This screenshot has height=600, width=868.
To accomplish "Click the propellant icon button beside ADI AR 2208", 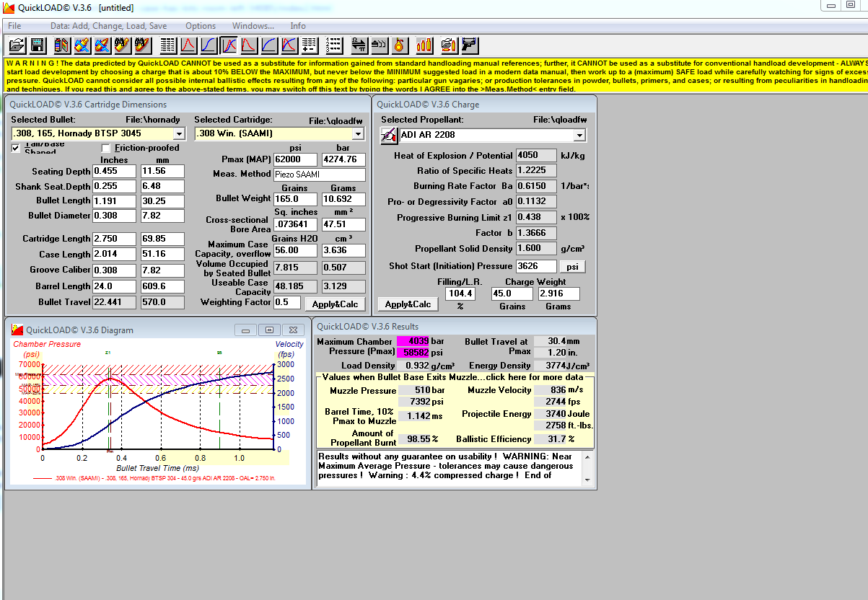I will 389,135.
